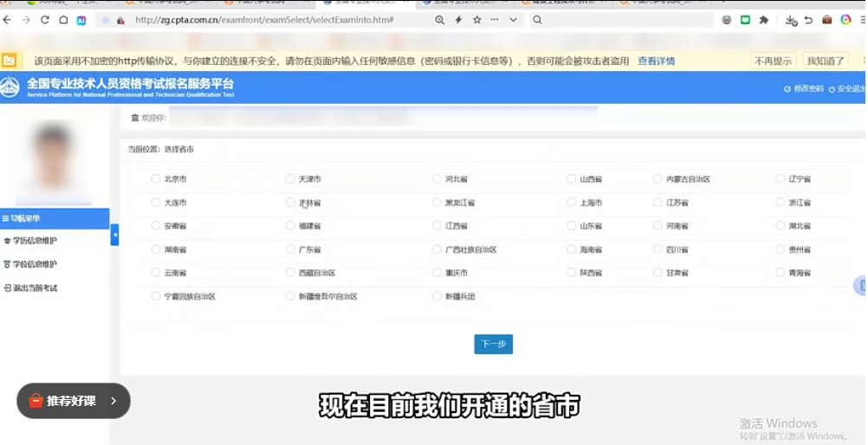This screenshot has width=868, height=445.
Task: Open 学历信息维护 in the sidebar menu
Action: pos(35,241)
